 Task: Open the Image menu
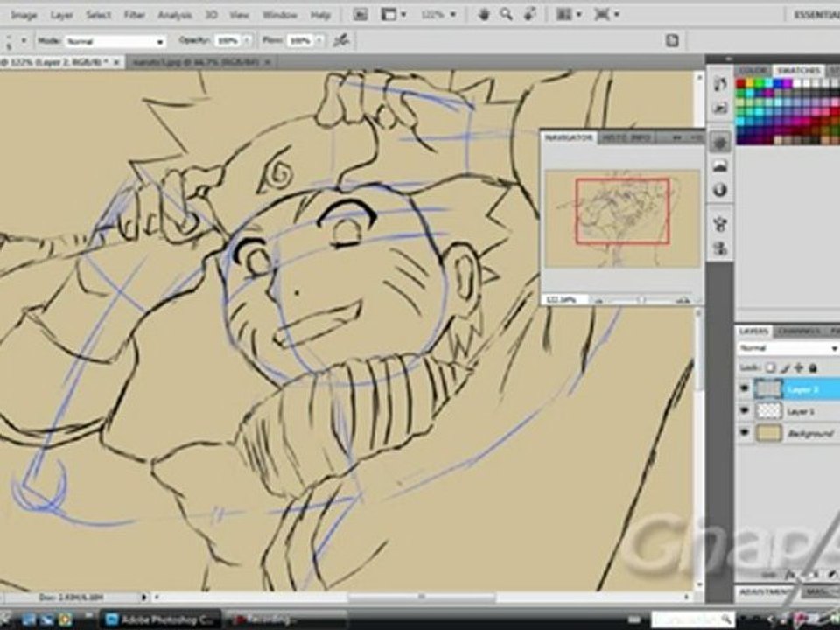24,15
